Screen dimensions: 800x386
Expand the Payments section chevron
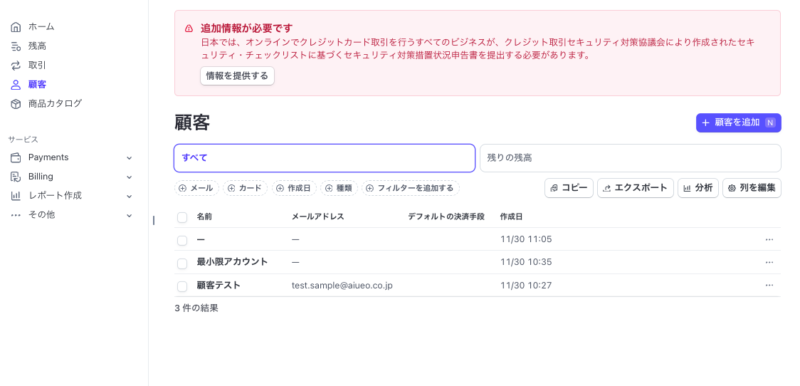129,158
